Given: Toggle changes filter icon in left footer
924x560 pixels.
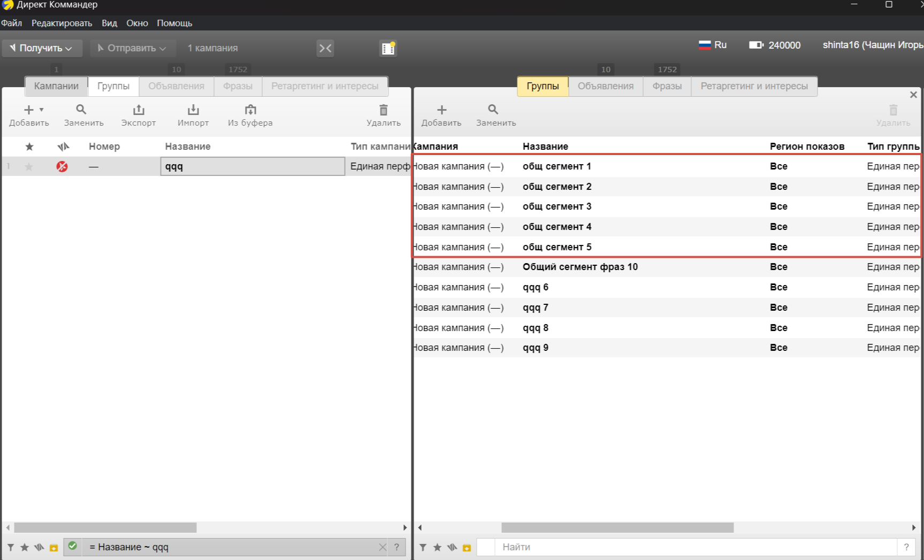Looking at the screenshot, I should [39, 547].
